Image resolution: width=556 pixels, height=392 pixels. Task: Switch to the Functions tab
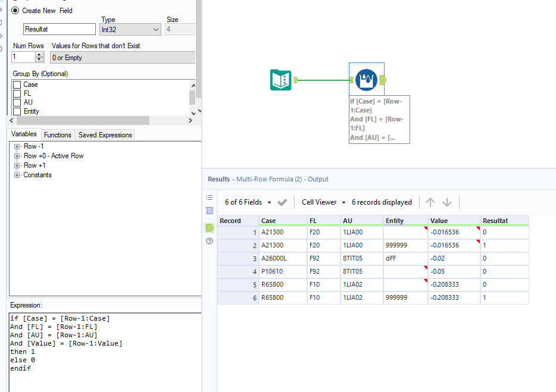58,135
